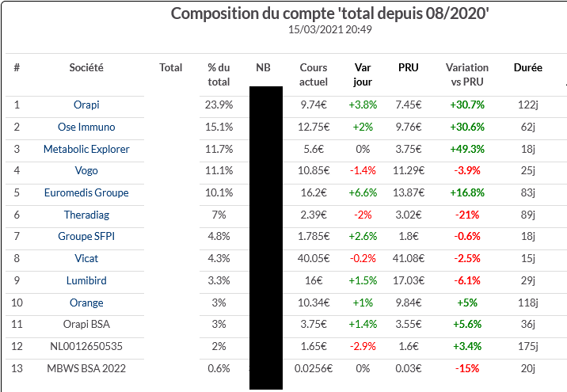Screen dimensions: 567x392
Task: Click the Total column header
Action: tap(171, 68)
